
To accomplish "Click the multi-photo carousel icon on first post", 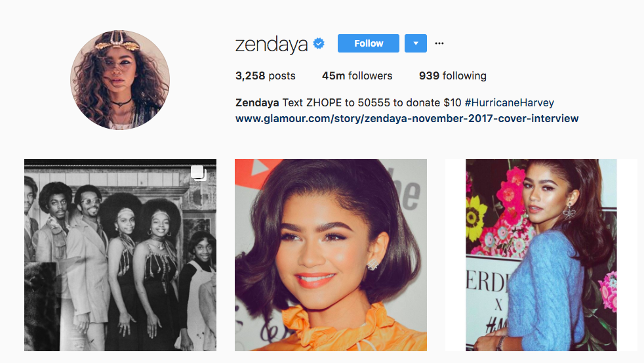I will pos(198,173).
